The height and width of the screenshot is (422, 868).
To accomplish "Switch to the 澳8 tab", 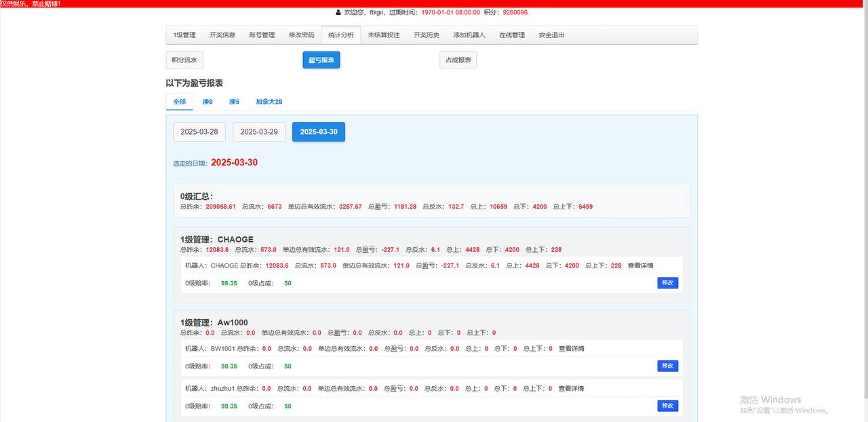I will coord(208,102).
